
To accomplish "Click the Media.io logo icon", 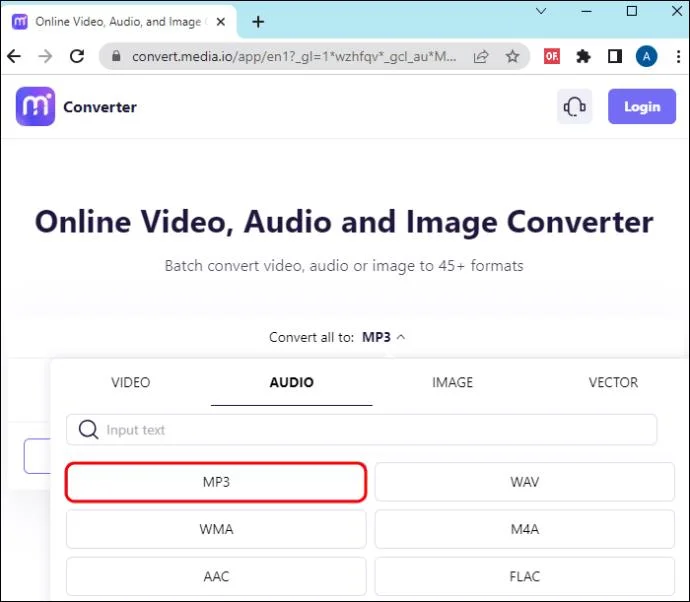I will (36, 106).
